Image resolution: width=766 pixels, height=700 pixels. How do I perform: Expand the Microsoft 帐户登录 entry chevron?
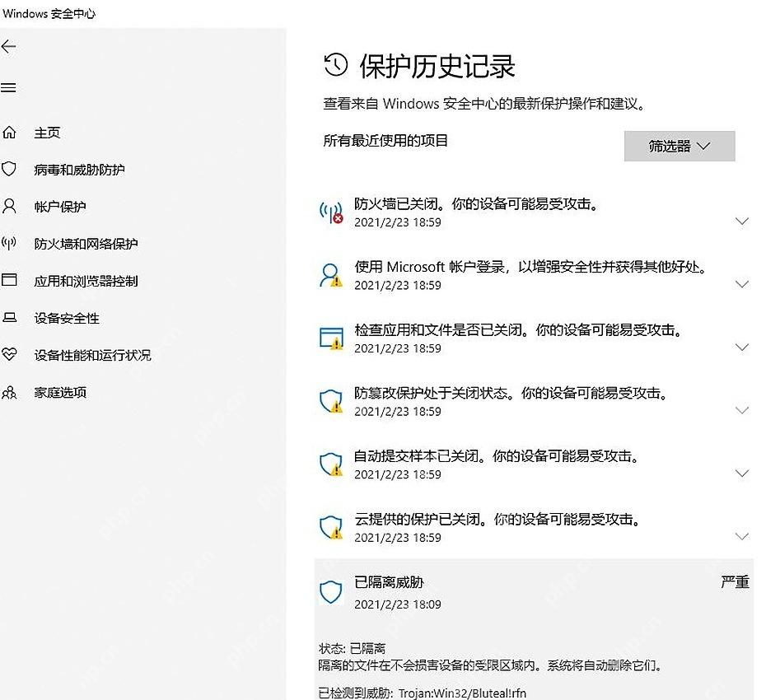[742, 284]
